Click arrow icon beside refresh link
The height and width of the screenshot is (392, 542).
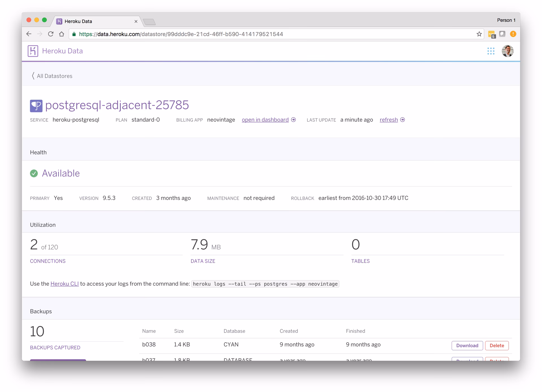click(x=403, y=120)
